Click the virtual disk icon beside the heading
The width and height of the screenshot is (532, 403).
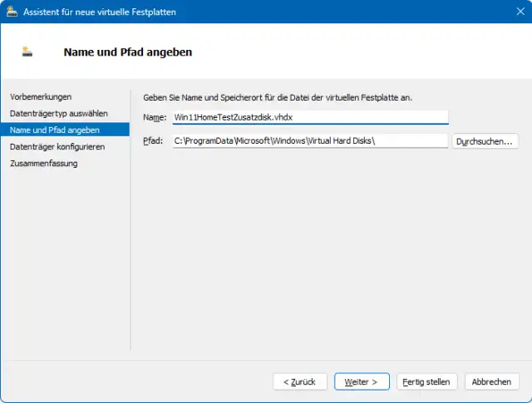pyautogui.click(x=27, y=52)
